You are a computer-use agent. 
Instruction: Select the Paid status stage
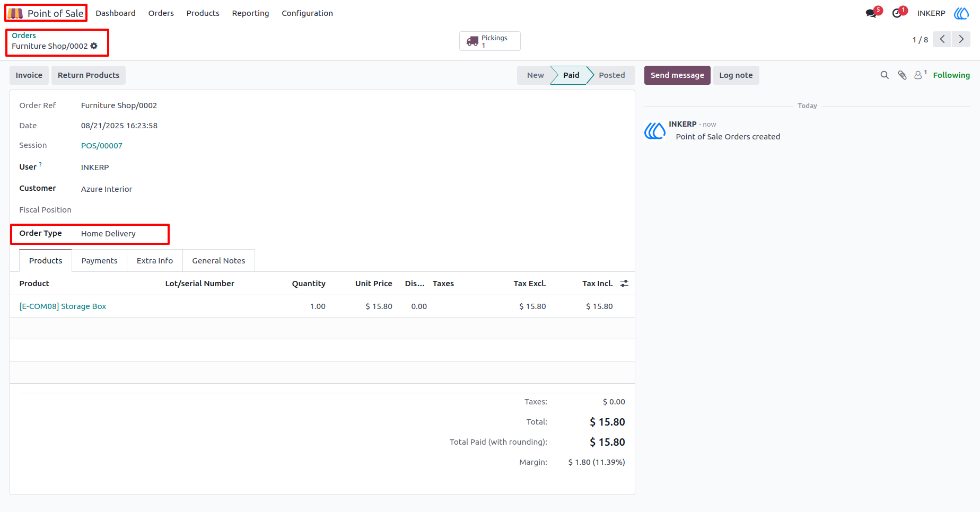tap(571, 75)
